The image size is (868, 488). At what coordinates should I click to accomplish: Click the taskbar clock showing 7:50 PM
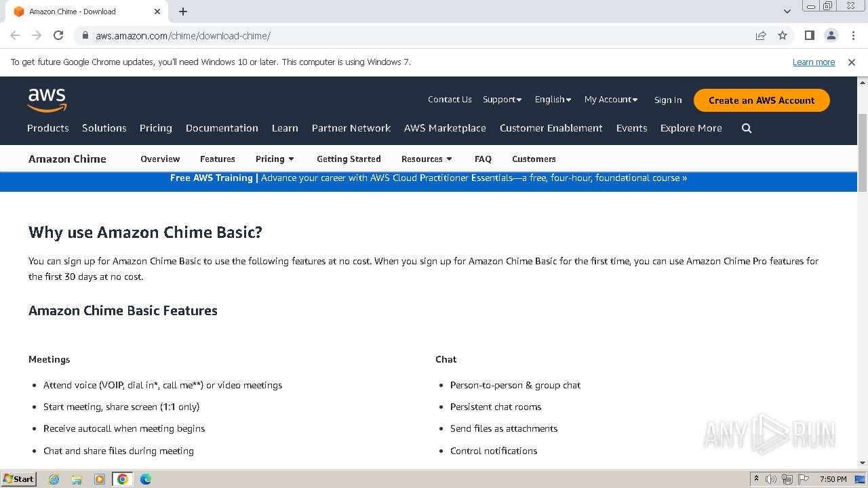pyautogui.click(x=833, y=479)
